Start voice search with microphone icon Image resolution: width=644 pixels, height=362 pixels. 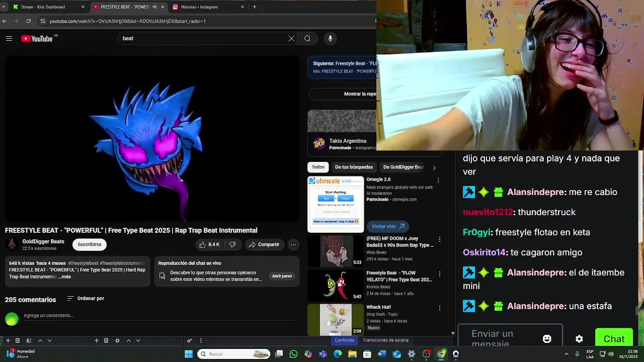pyautogui.click(x=330, y=39)
